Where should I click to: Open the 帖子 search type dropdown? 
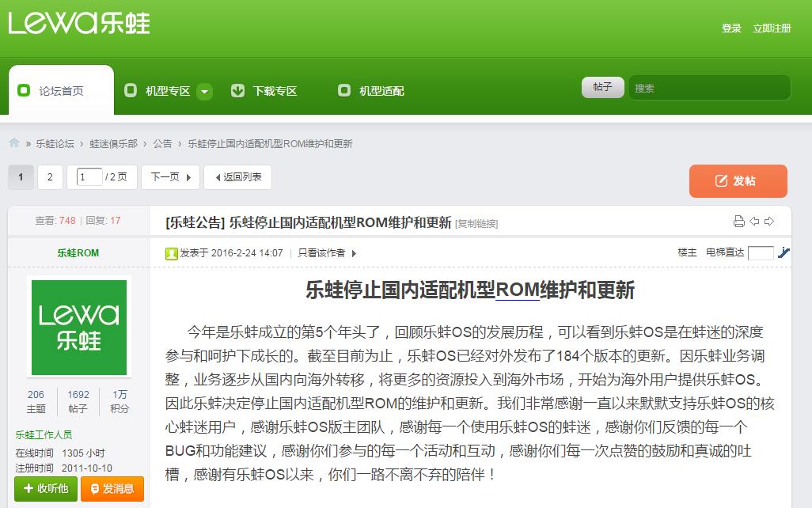click(603, 87)
